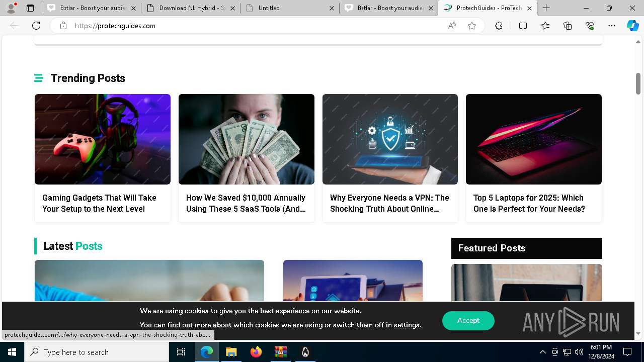
Task: Launch Firefox from the taskbar
Action: (256, 352)
